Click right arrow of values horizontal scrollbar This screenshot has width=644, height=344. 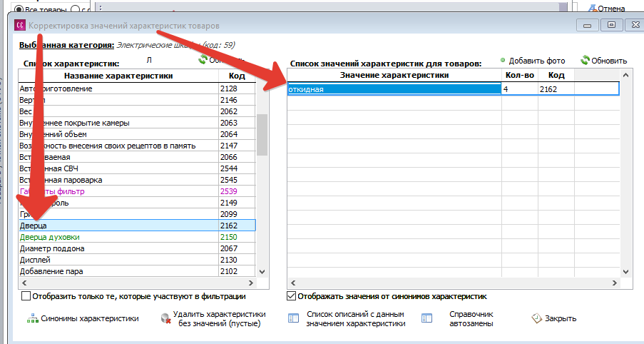615,283
